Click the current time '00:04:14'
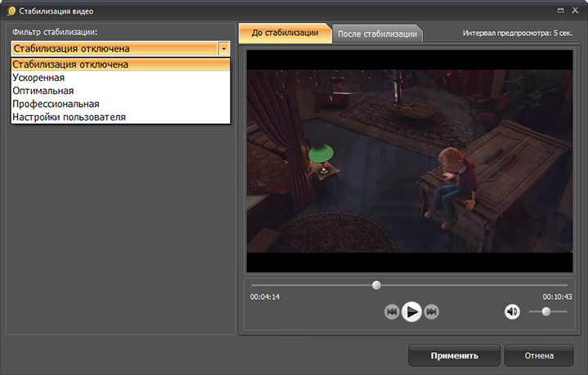 click(x=265, y=297)
